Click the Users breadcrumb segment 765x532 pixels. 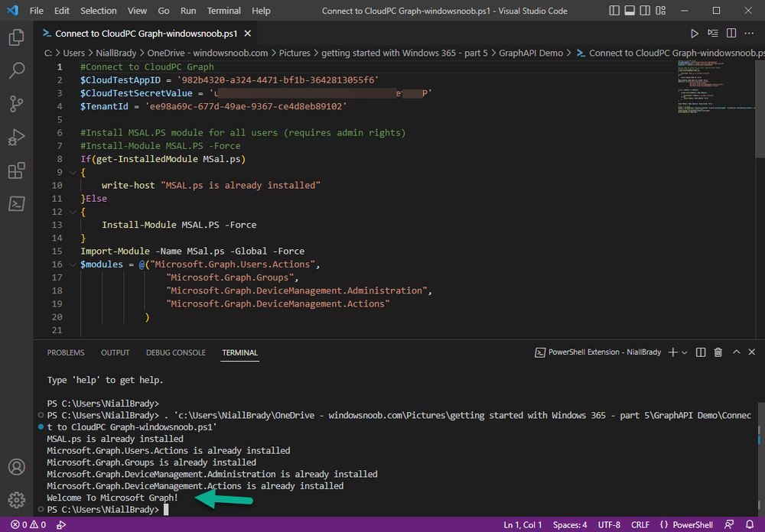[73, 54]
